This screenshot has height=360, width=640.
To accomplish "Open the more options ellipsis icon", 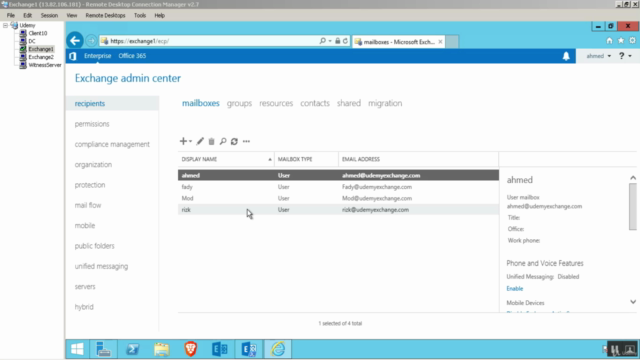I will click(x=246, y=141).
